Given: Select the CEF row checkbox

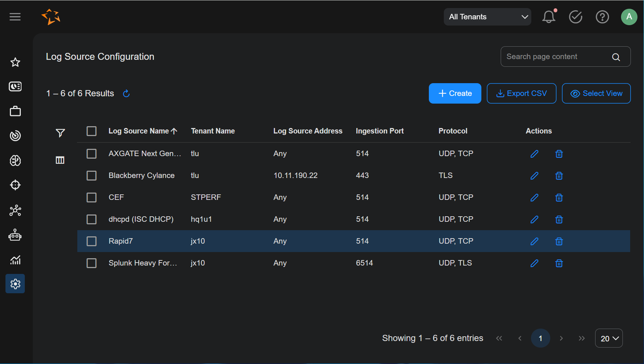Looking at the screenshot, I should [92, 198].
